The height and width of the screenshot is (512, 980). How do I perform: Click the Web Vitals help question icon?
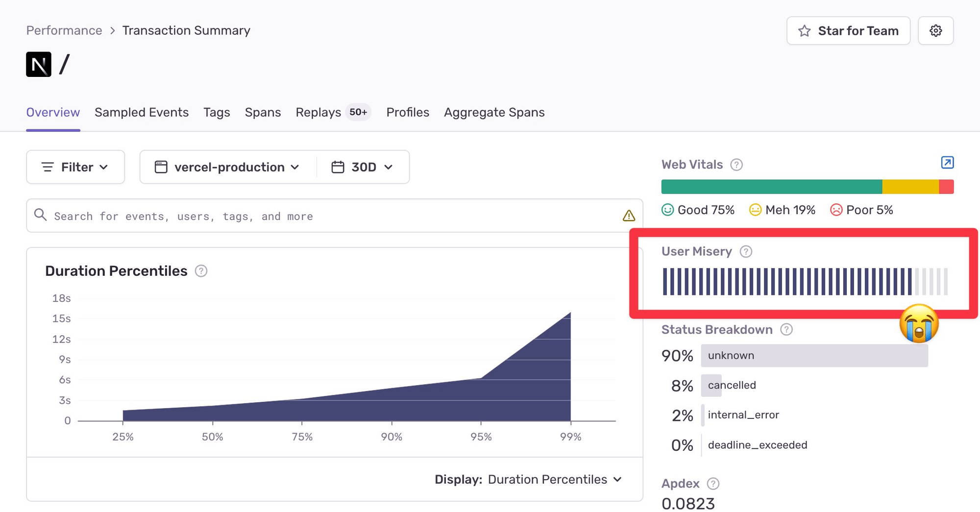point(736,165)
